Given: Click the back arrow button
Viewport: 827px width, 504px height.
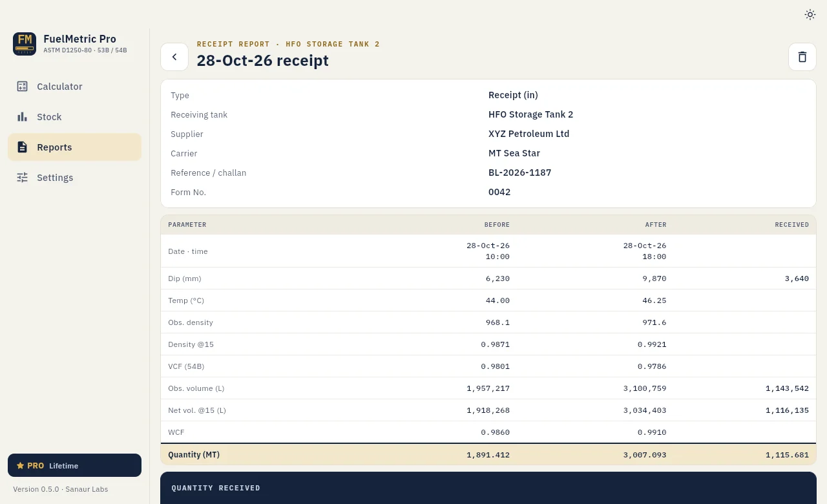Looking at the screenshot, I should click(174, 57).
